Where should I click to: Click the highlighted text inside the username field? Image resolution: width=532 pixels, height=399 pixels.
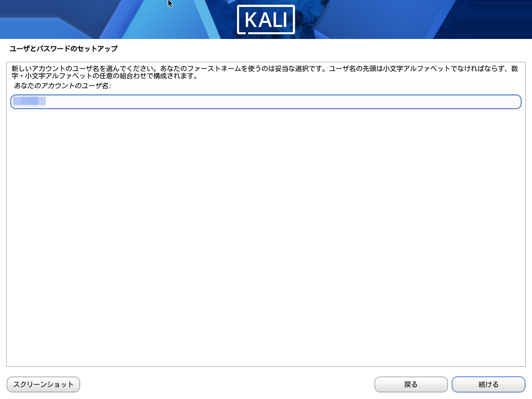pyautogui.click(x=29, y=101)
